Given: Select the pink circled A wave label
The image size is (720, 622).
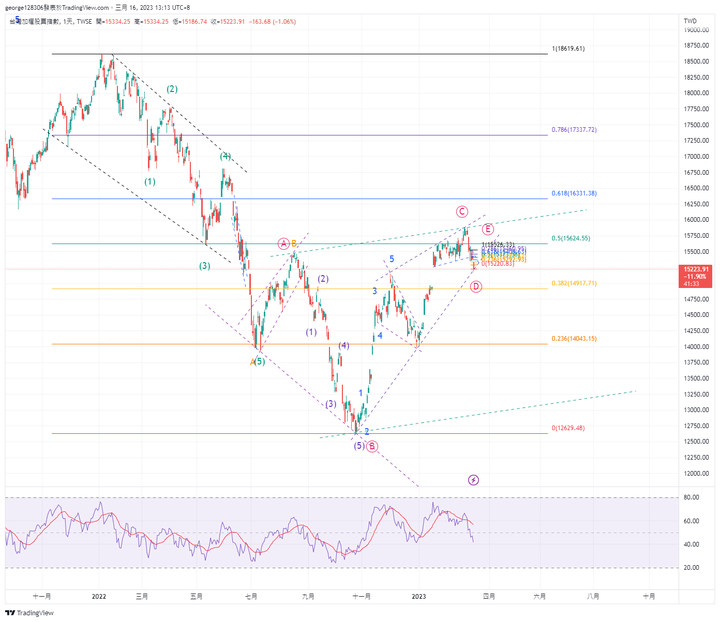Looking at the screenshot, I should pos(283,243).
